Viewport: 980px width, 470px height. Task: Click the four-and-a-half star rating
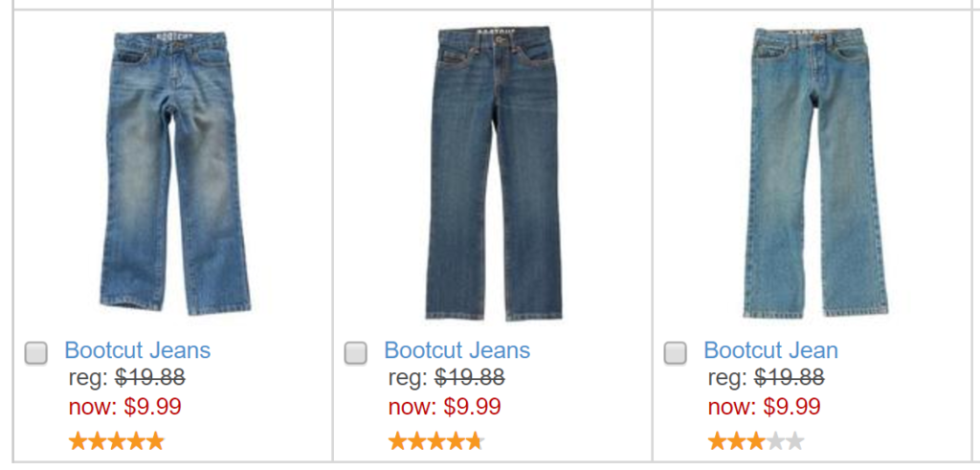[435, 441]
